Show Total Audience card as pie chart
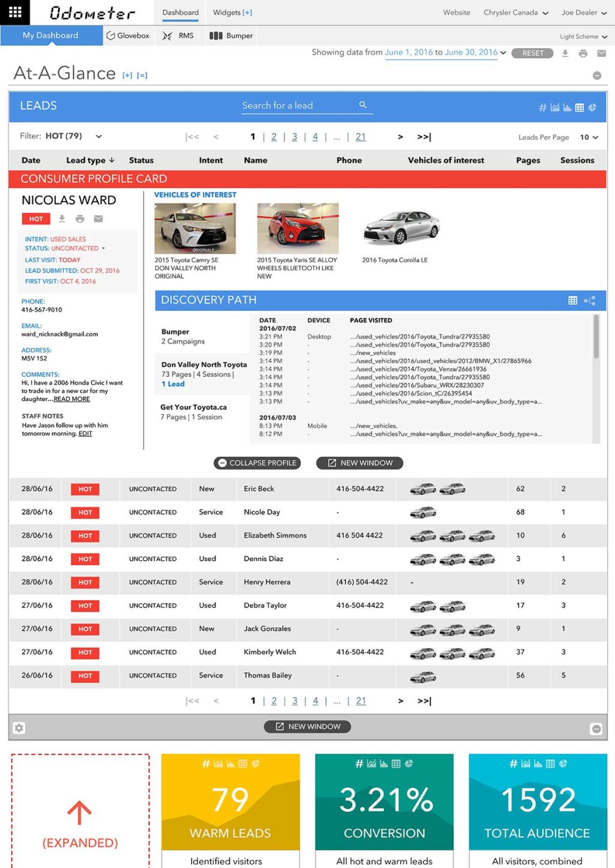 563,764
